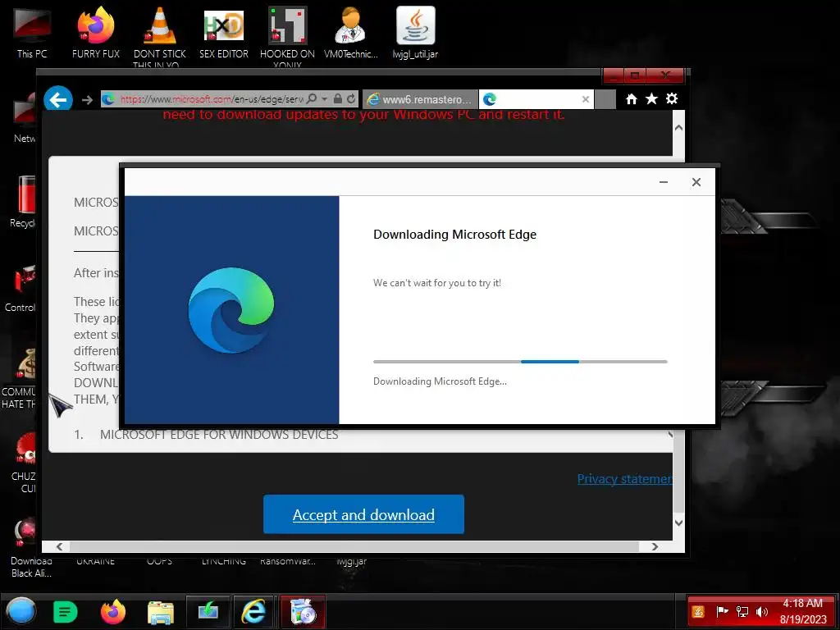Click the 'We can't wait for you' text
This screenshot has width=840, height=630.
(437, 283)
